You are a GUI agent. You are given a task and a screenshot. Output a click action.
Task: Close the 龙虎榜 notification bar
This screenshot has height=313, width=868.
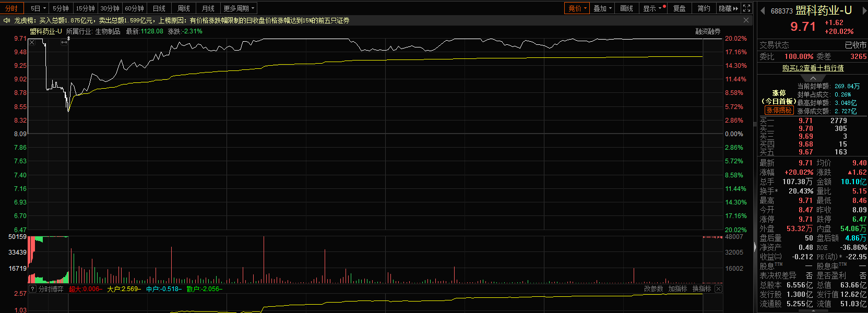(x=746, y=20)
